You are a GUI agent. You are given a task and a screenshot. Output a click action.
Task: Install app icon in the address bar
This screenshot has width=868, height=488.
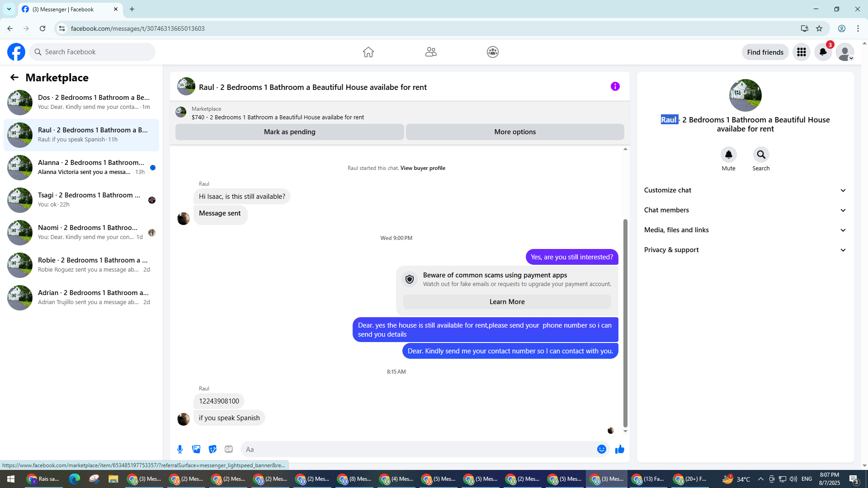click(804, 28)
